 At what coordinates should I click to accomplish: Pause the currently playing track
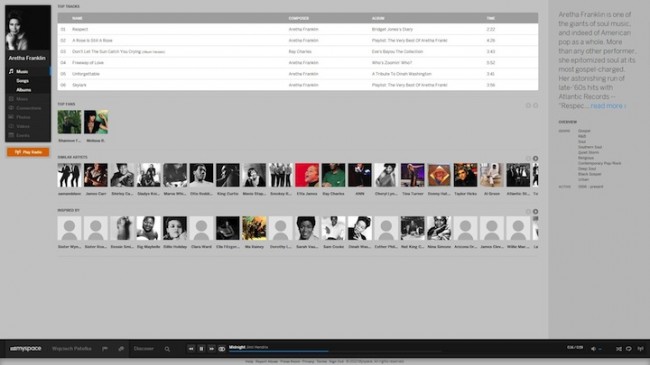coord(201,349)
